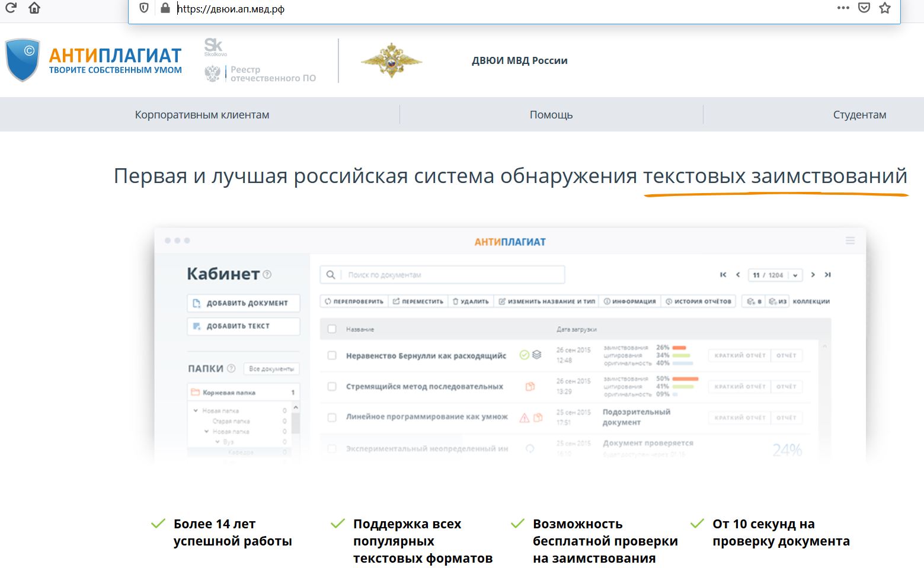
Task: Click the МВД double-headed eagle emblem
Action: [x=391, y=60]
